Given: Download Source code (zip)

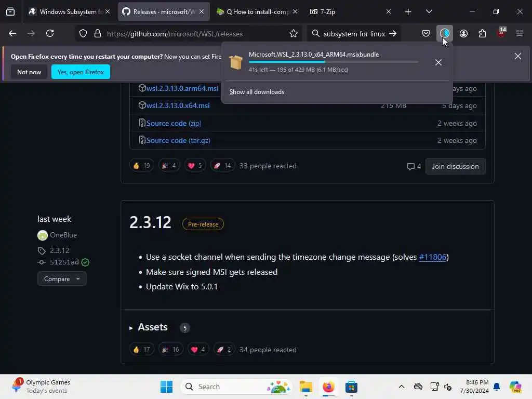Looking at the screenshot, I should pyautogui.click(x=174, y=123).
